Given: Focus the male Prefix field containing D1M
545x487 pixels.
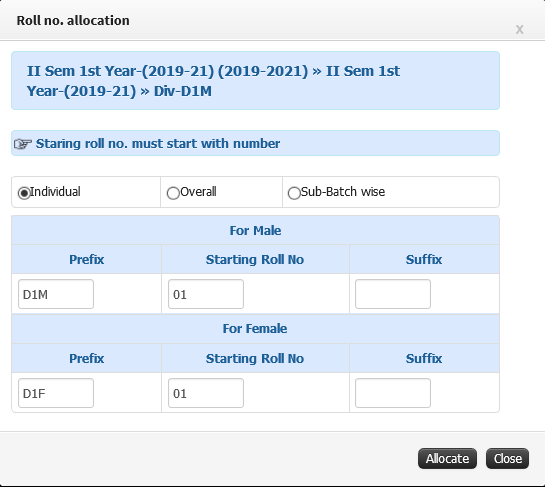Looking at the screenshot, I should (x=56, y=294).
